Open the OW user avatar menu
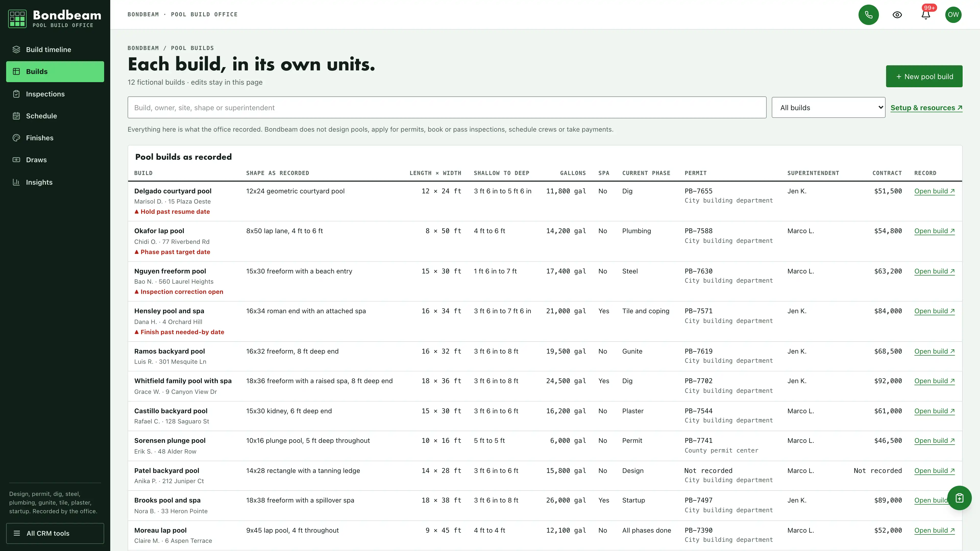The image size is (980, 551). coord(953,15)
